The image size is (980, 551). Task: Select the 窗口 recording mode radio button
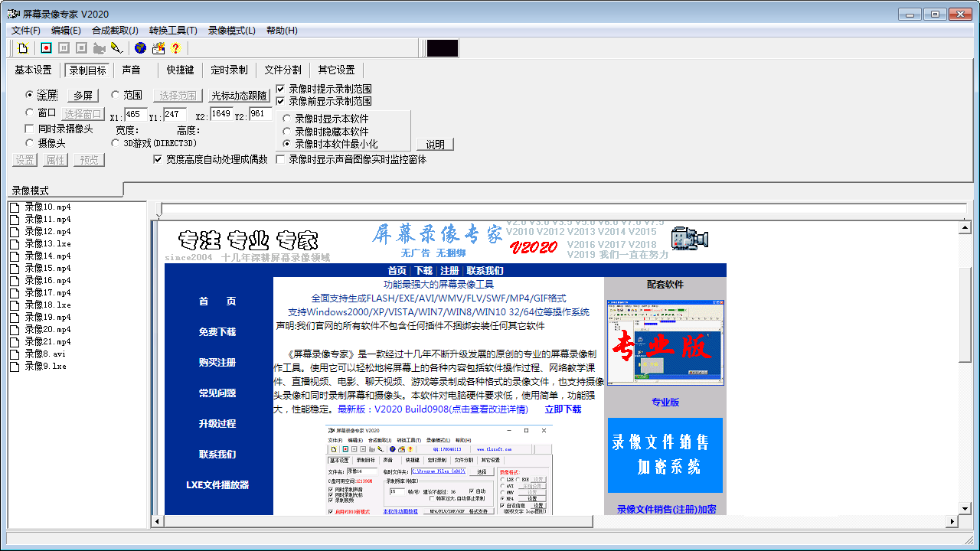click(30, 112)
